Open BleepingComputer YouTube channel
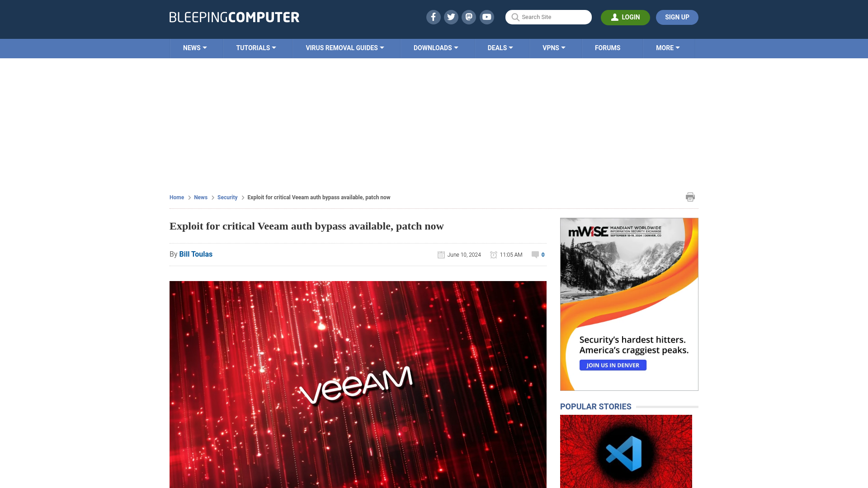This screenshot has width=868, height=488. (x=487, y=17)
